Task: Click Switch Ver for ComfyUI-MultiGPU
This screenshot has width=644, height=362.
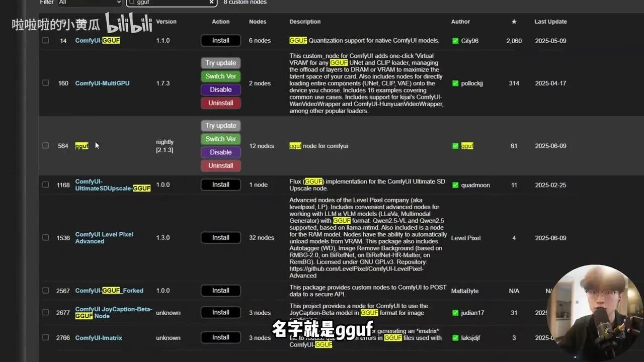Action: pos(220,76)
